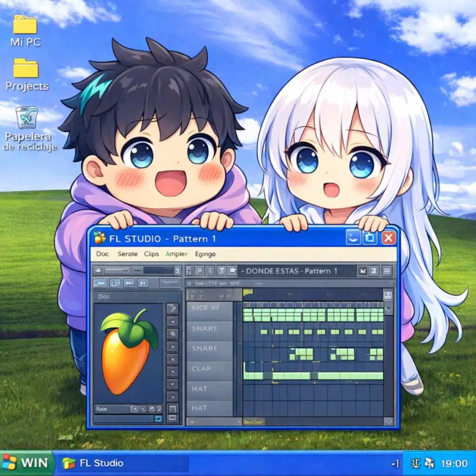This screenshot has width=476, height=476.
Task: Click the slider in top-left toolbar
Action: pos(118,270)
